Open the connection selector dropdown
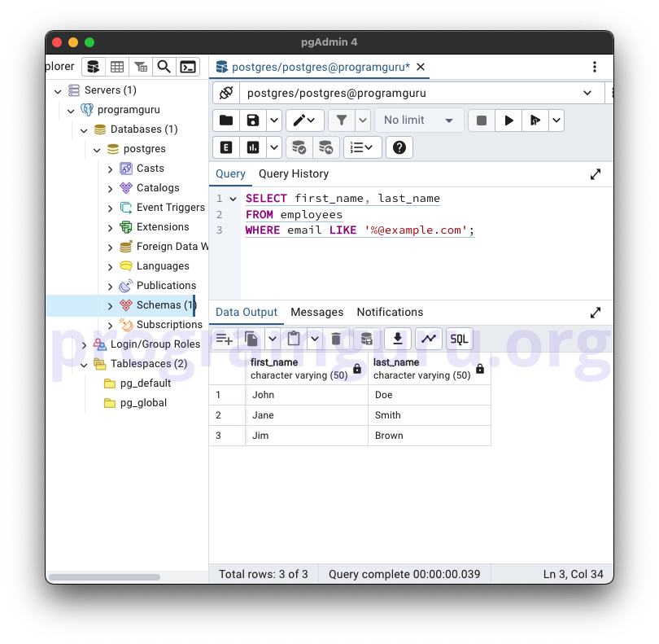Viewport: 659px width, 644px height. pos(587,93)
